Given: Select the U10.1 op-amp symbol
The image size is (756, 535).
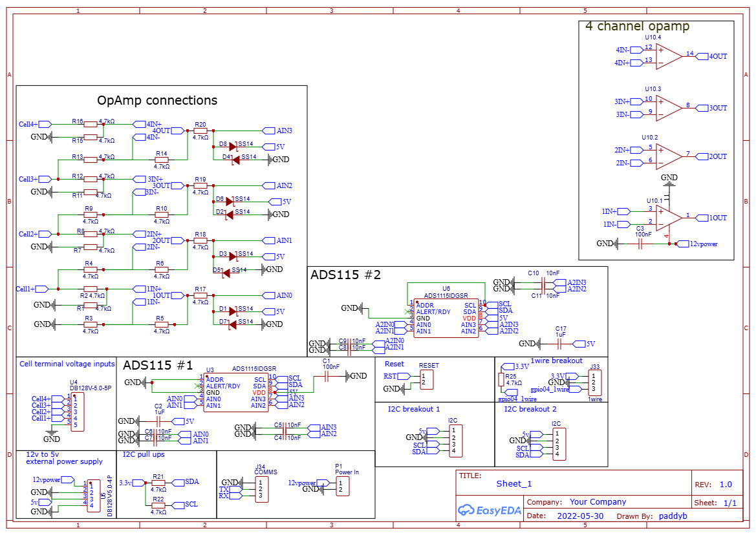Looking at the screenshot, I should coord(668,217).
